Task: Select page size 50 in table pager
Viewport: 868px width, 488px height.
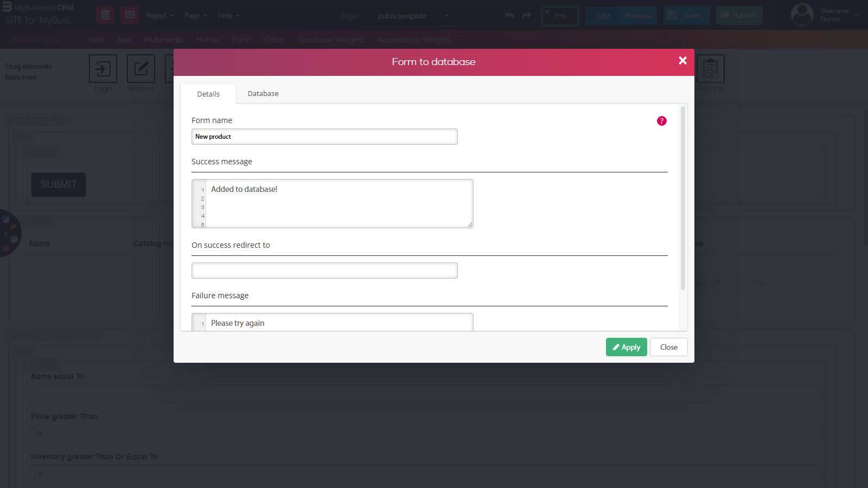Action: pyautogui.click(x=736, y=284)
